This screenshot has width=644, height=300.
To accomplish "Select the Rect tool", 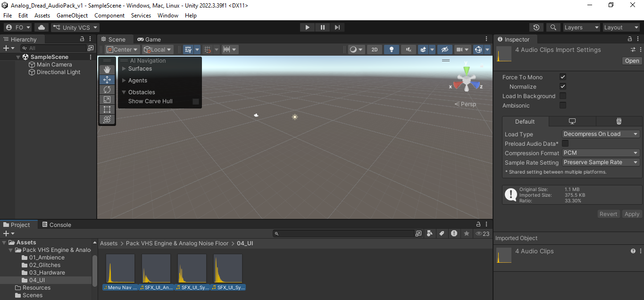I will 107,109.
